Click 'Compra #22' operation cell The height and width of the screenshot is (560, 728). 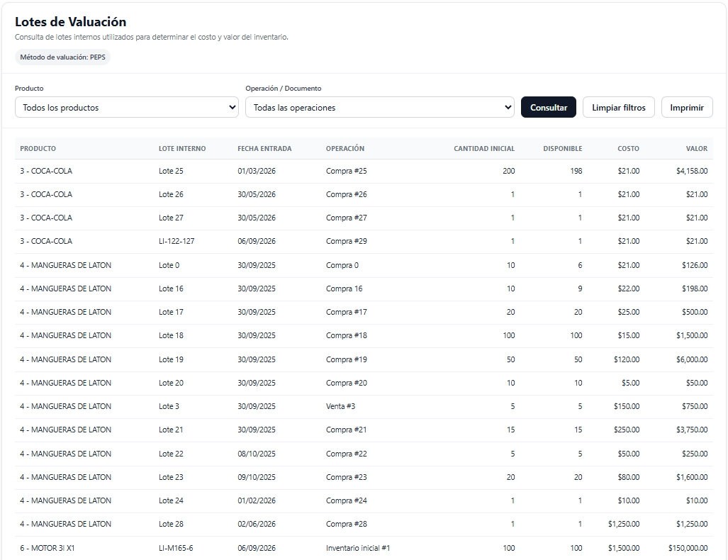tap(347, 454)
